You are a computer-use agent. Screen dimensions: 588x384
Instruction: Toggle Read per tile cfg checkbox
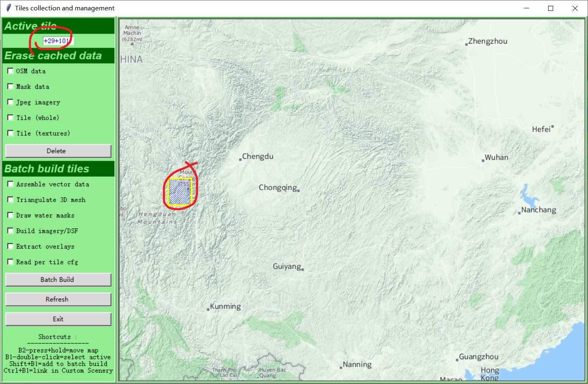(x=10, y=262)
